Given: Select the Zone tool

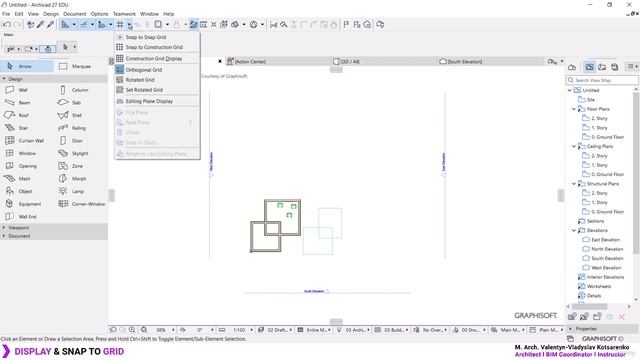Looking at the screenshot, I should pos(77,166).
